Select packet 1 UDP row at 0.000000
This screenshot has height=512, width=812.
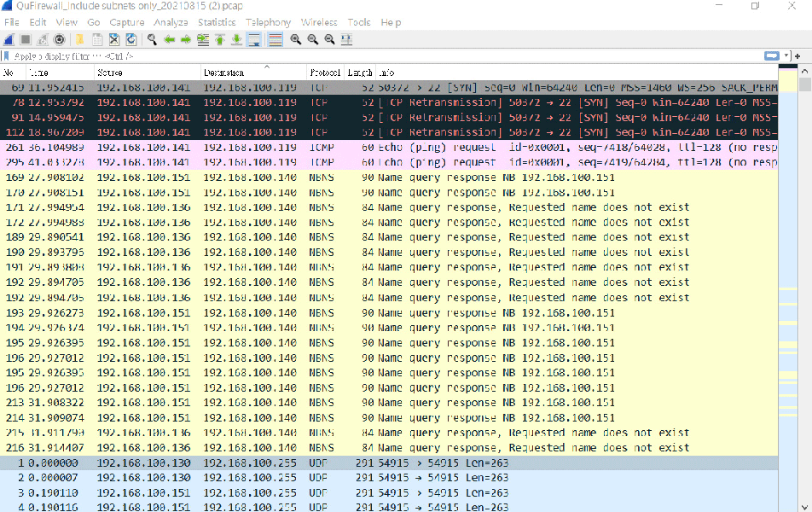pyautogui.click(x=390, y=463)
